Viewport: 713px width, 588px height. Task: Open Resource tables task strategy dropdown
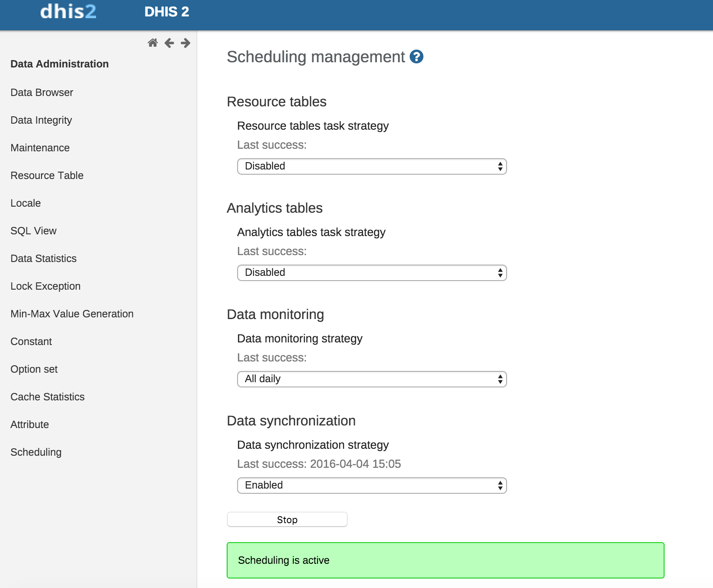[x=372, y=166]
